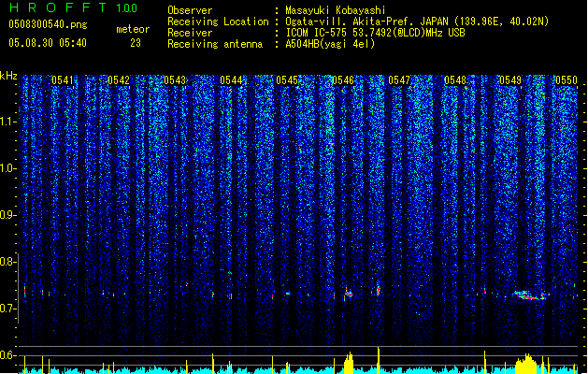Click the 0544 time marker
This screenshot has height=374, width=588.
click(x=231, y=80)
